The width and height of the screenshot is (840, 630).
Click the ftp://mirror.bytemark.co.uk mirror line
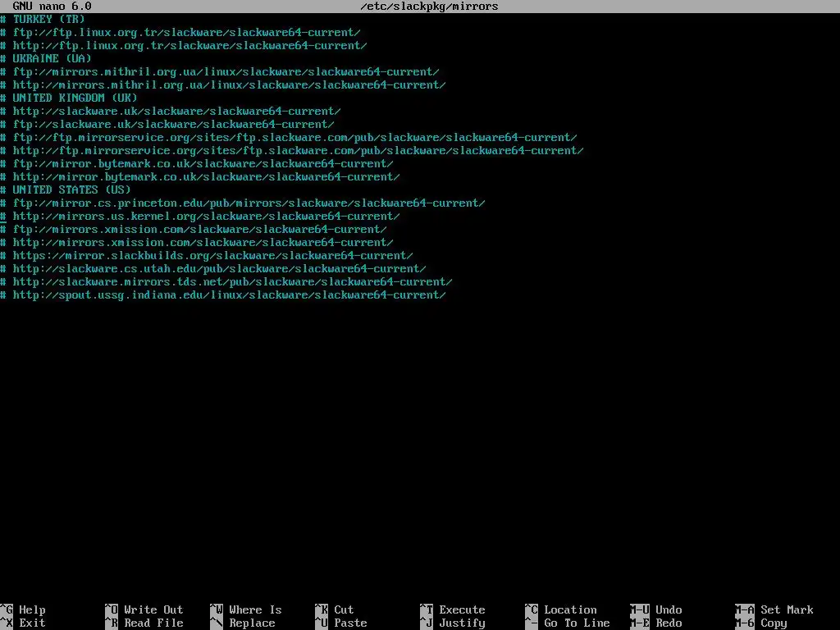pos(197,163)
